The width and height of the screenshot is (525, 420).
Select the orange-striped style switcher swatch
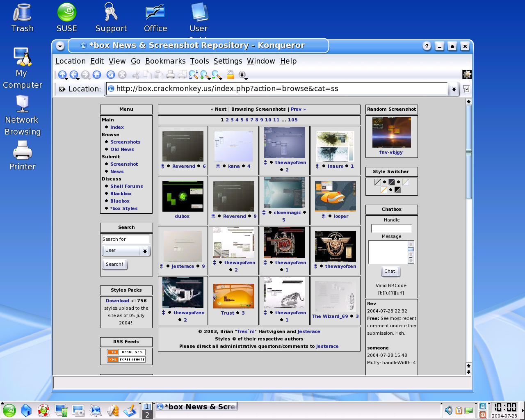384,190
